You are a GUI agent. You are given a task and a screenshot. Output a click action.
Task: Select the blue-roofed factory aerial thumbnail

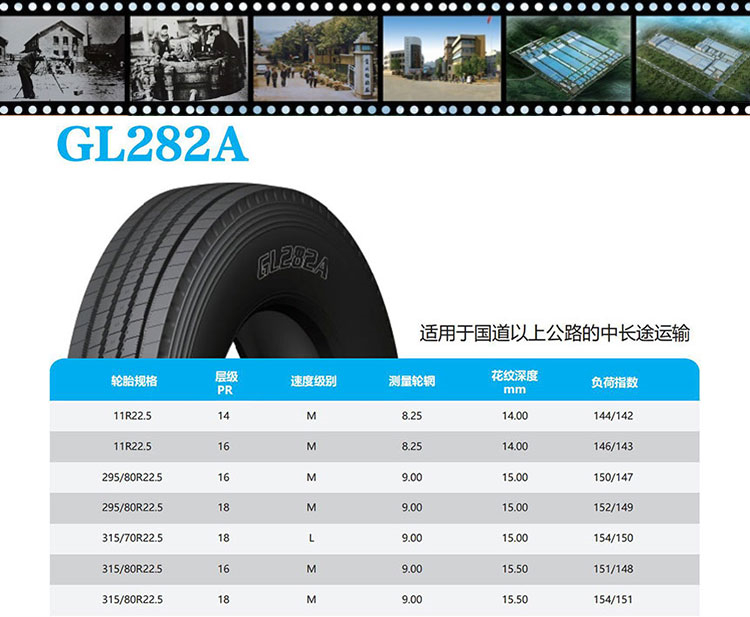565,58
